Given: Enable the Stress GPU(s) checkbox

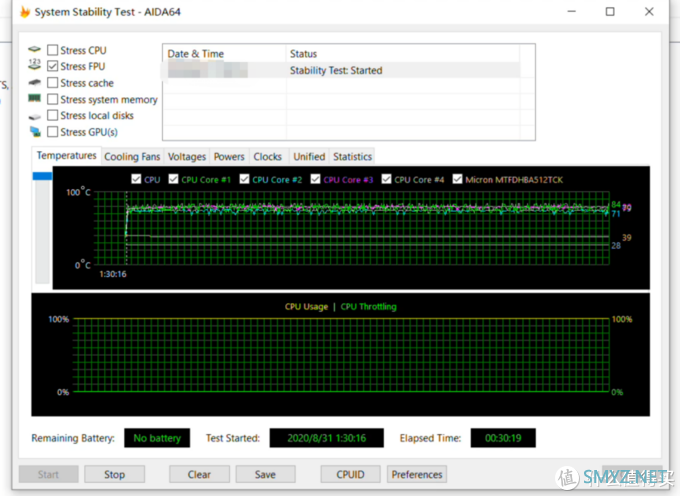Looking at the screenshot, I should [52, 131].
